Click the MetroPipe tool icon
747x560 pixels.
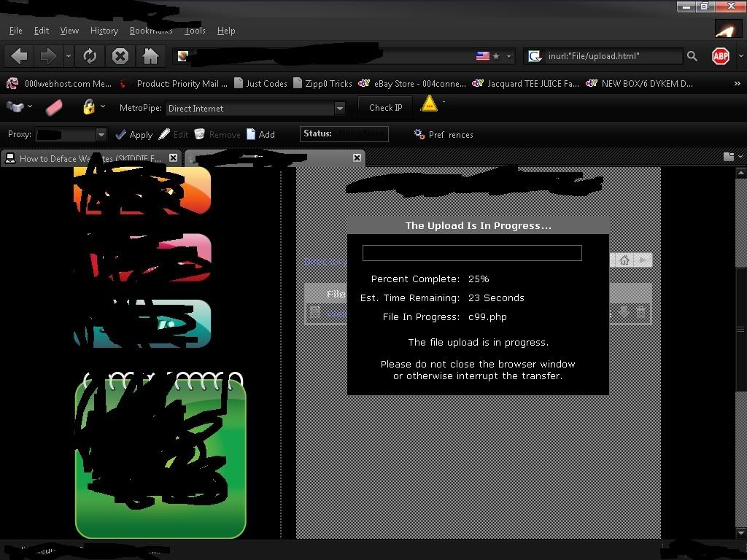point(15,106)
